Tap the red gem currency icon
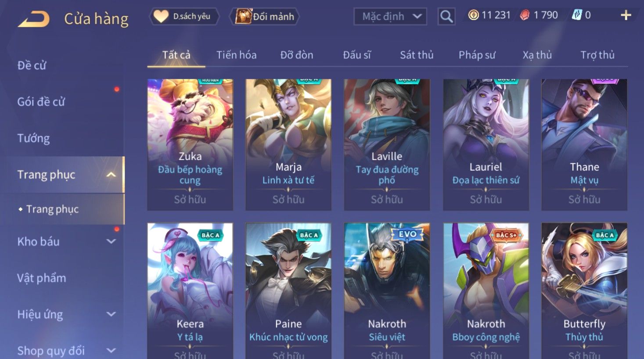The image size is (644, 359). pos(525,15)
